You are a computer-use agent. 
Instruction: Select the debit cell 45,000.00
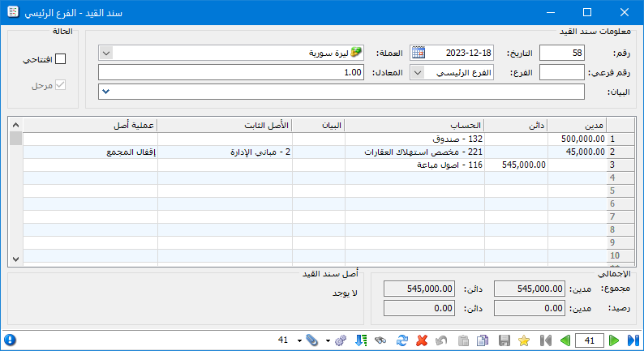pyautogui.click(x=577, y=152)
